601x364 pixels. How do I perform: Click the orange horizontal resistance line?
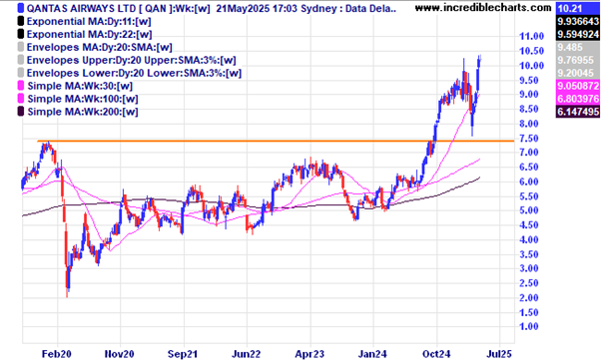click(x=276, y=142)
